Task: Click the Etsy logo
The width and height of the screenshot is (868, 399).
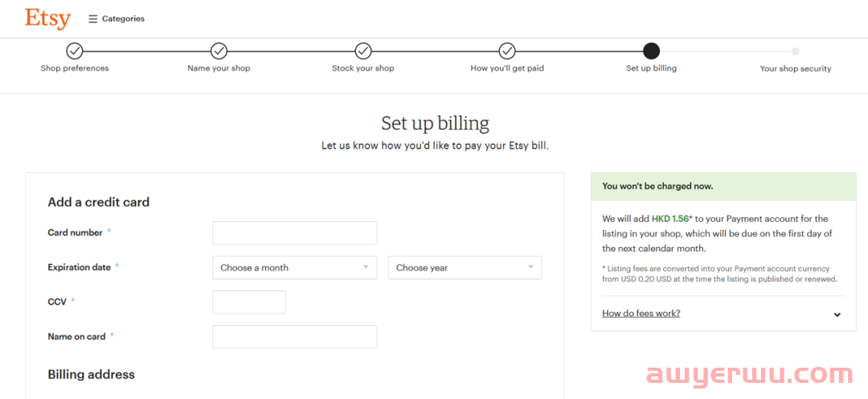Action: coord(47,19)
